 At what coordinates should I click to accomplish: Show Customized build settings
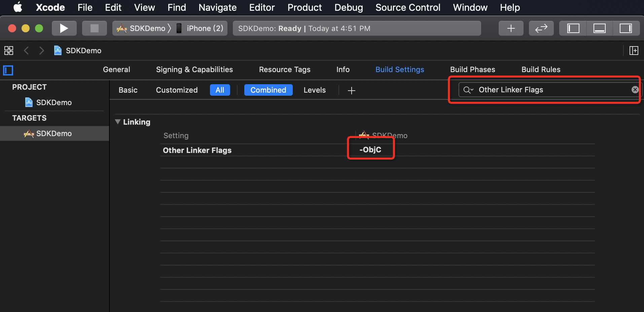point(177,90)
